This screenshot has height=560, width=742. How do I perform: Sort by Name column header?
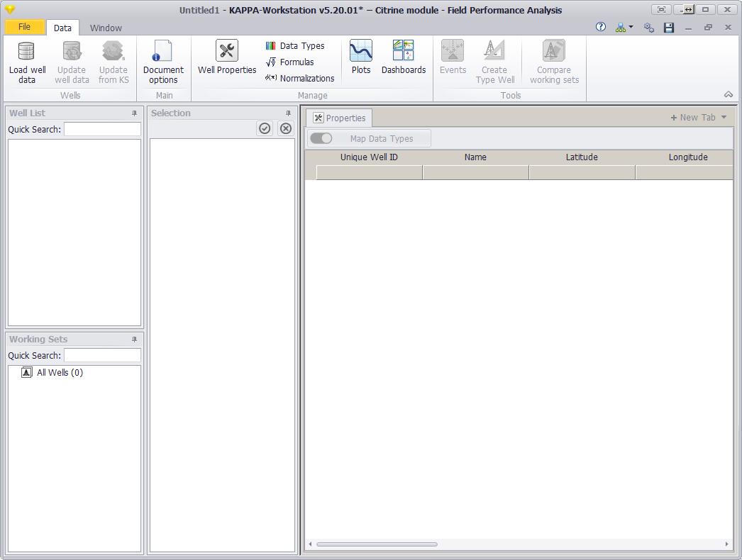coord(475,157)
